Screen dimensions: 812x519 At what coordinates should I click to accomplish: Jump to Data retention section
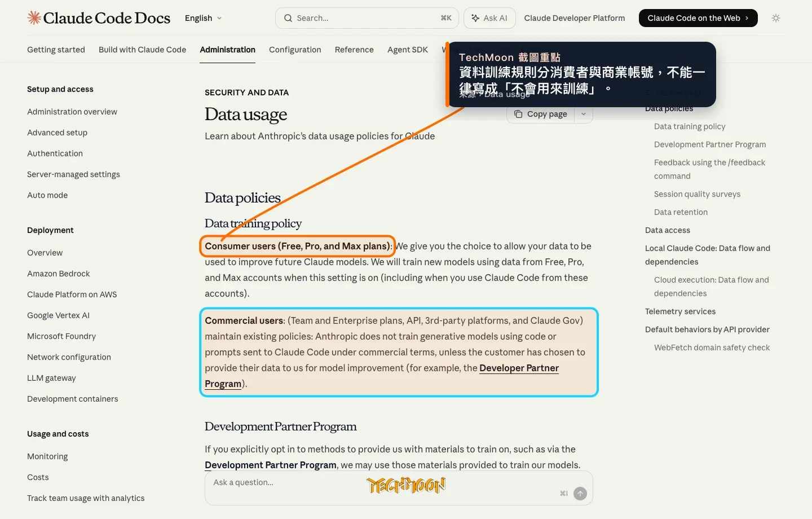pyautogui.click(x=681, y=212)
